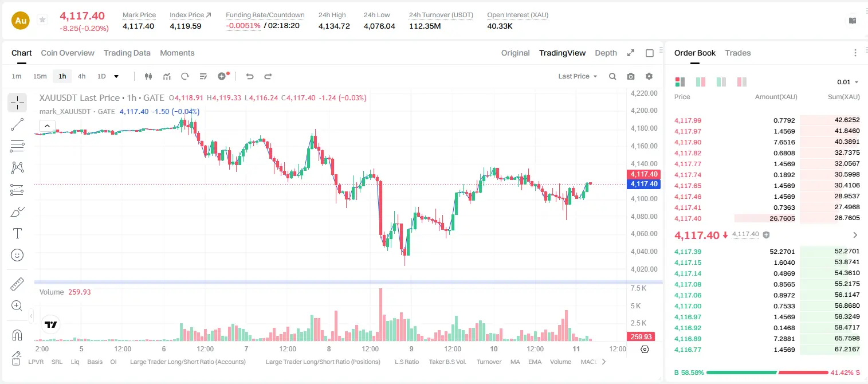The width and height of the screenshot is (868, 384).
Task: Open the Last Price dropdown
Action: 578,76
